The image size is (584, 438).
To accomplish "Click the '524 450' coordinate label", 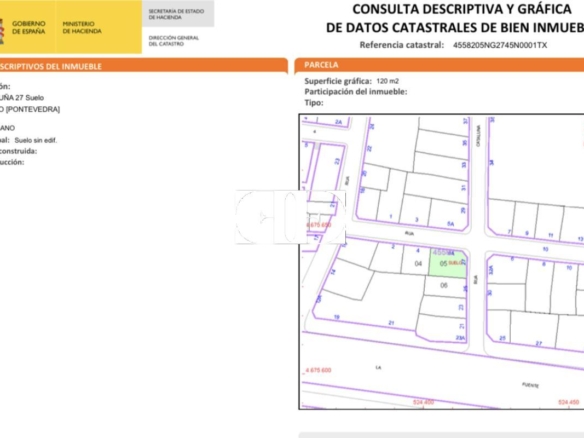I will click(569, 402).
